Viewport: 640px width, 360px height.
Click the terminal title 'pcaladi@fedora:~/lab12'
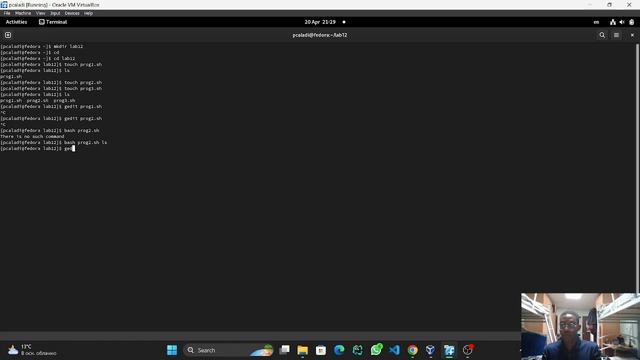tap(320, 35)
